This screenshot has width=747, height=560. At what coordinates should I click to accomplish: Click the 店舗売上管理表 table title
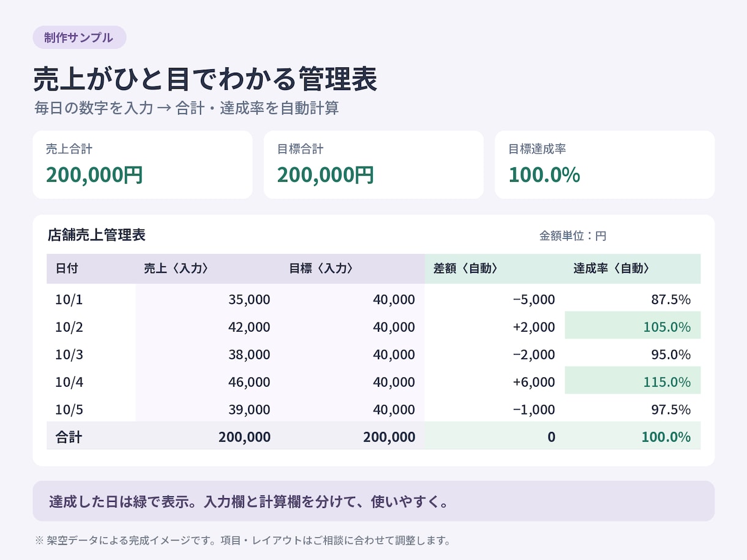pyautogui.click(x=97, y=235)
